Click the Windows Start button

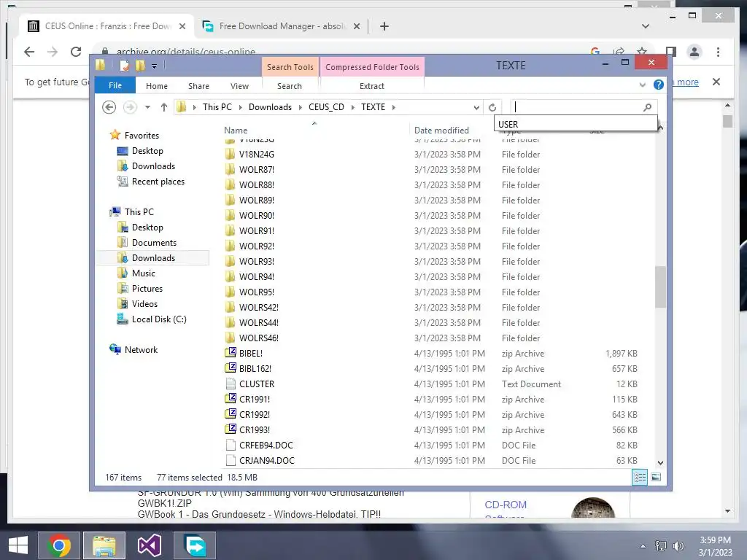click(x=18, y=545)
